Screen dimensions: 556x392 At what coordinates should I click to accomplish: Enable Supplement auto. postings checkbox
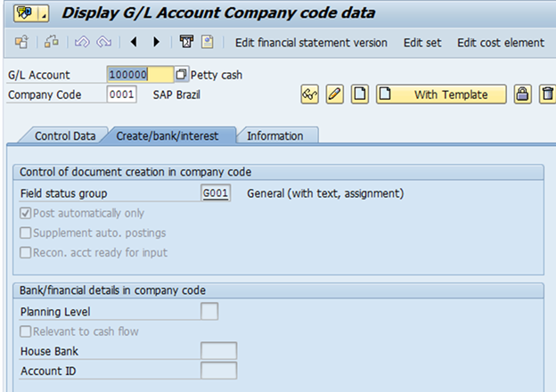(26, 233)
